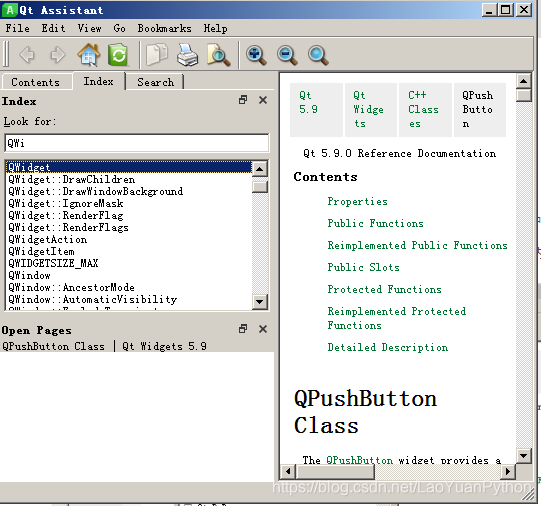The image size is (541, 506).
Task: Click the Forward navigation arrow
Action: 57,54
